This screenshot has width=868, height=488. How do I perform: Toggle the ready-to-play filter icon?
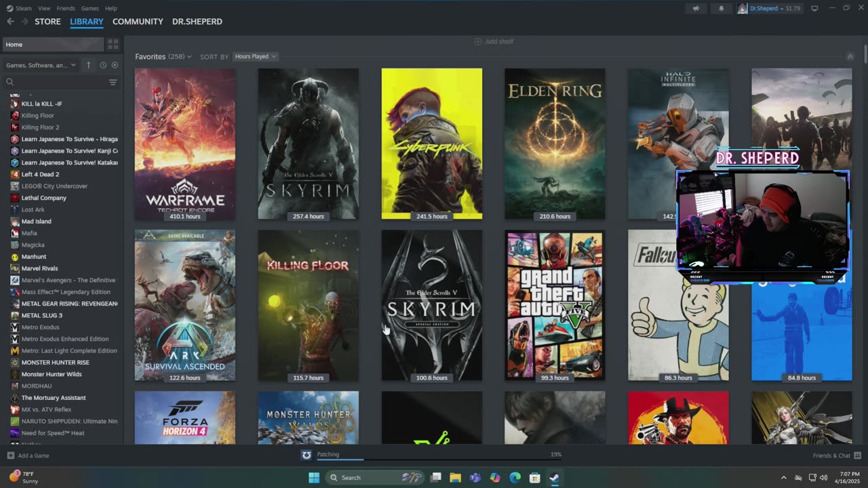pos(115,65)
